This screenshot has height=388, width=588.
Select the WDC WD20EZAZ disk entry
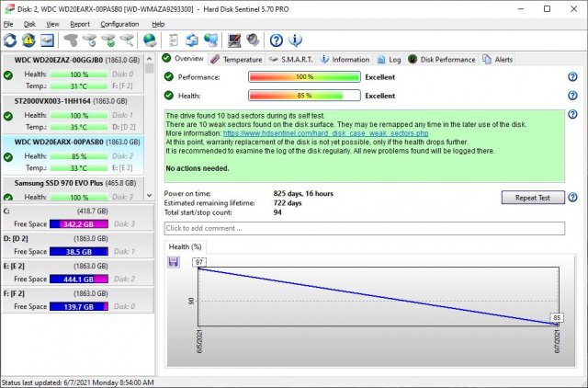72,60
